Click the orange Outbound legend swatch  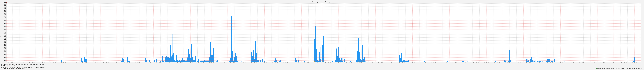2,67
